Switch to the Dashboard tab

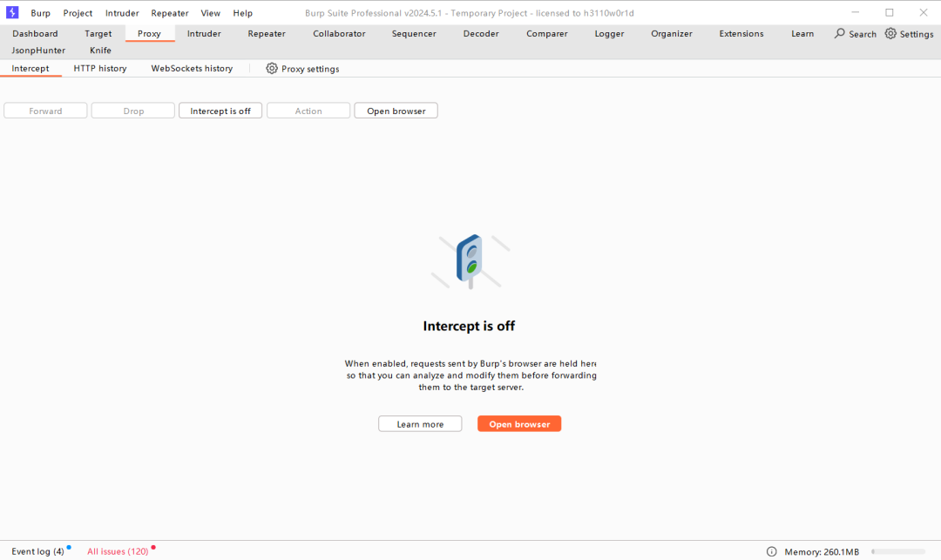(35, 34)
